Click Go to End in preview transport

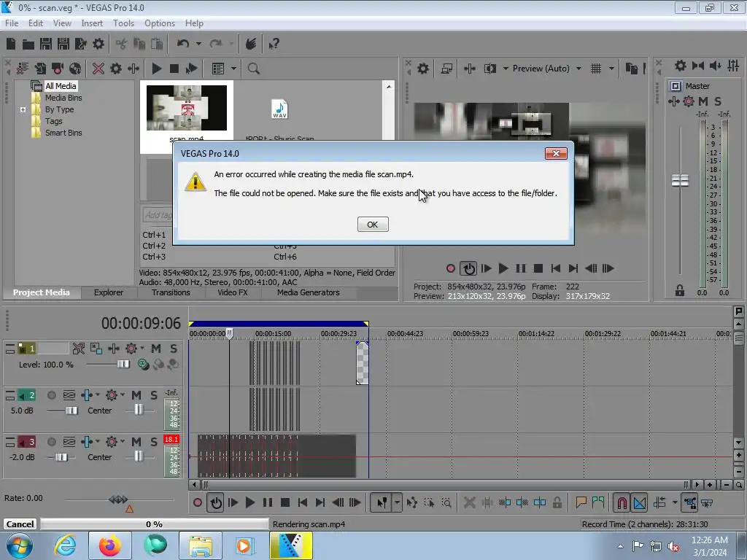pos(573,268)
